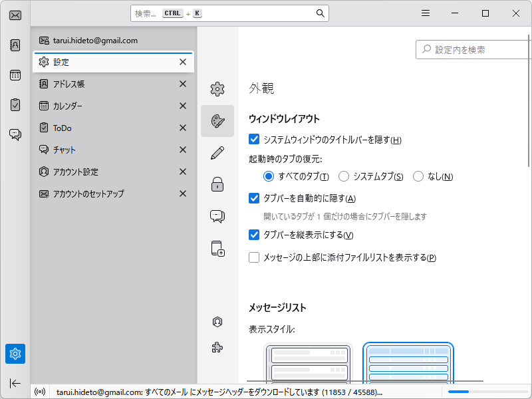Select the General settings gear icon
Image resolution: width=532 pixels, height=399 pixels.
click(x=217, y=88)
